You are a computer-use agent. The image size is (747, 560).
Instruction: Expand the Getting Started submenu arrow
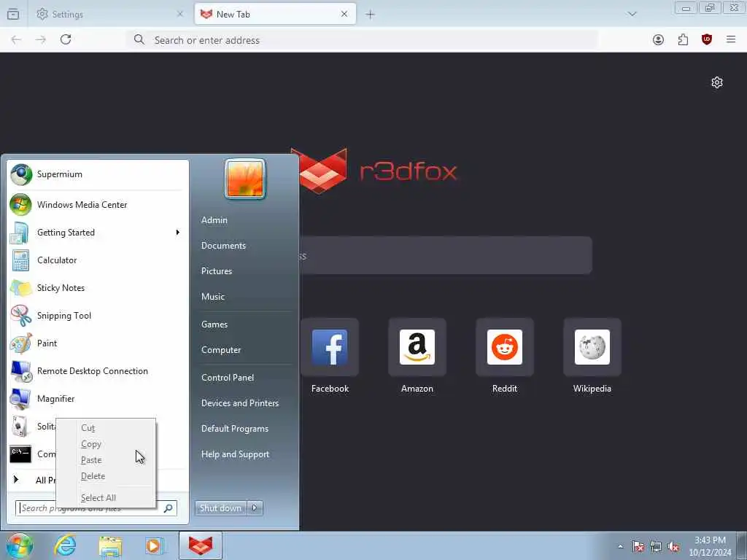tap(178, 233)
